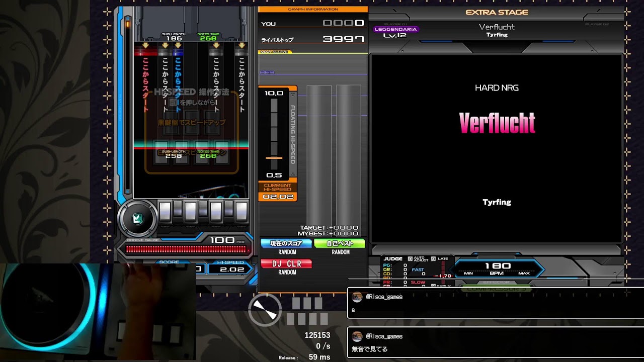This screenshot has height=362, width=644.
Task: Tap the first white key under the scratch lane
Action: pyautogui.click(x=165, y=211)
